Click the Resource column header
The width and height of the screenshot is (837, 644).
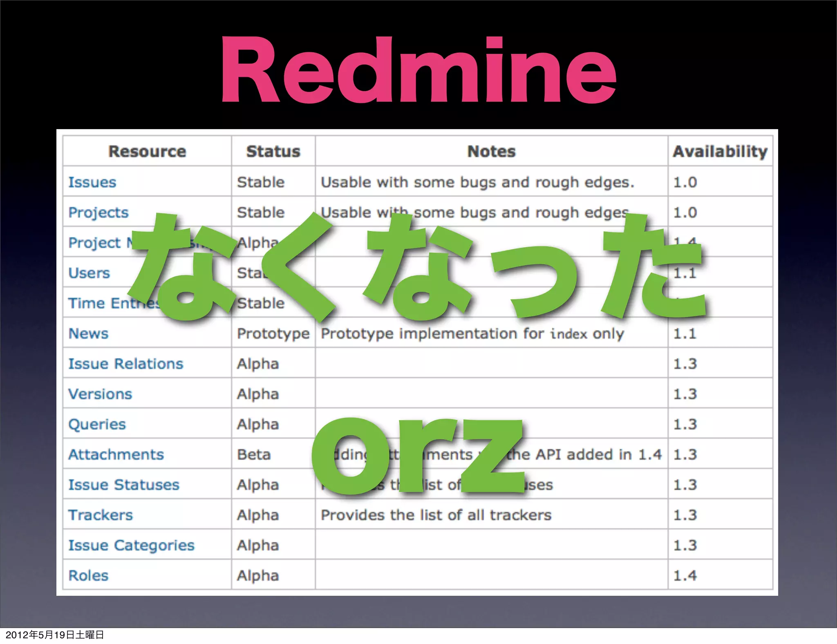click(x=147, y=151)
